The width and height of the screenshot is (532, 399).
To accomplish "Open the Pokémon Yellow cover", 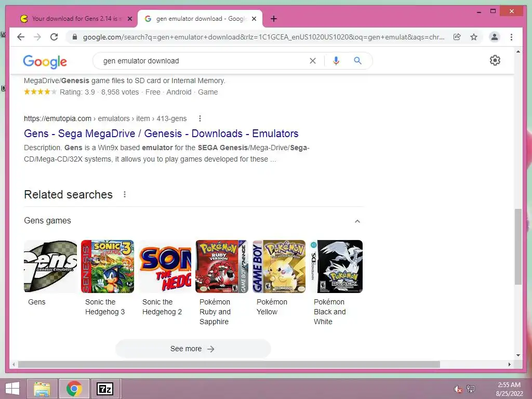I will click(x=279, y=267).
